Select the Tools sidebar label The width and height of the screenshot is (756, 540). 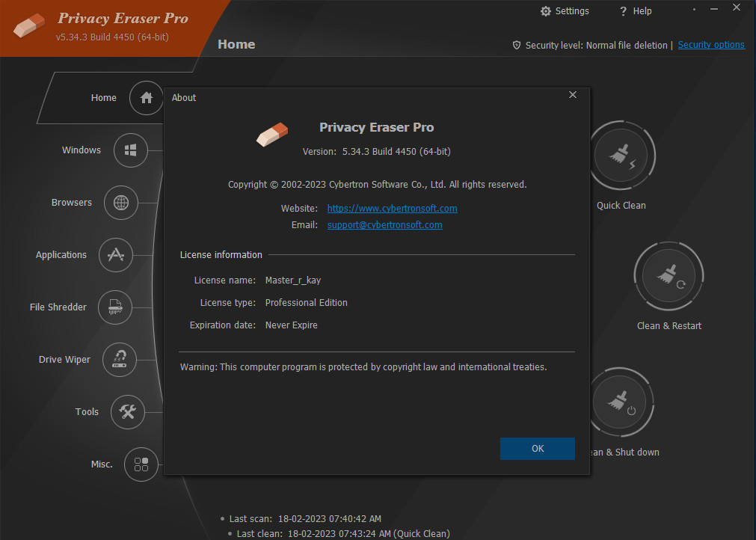coord(87,412)
